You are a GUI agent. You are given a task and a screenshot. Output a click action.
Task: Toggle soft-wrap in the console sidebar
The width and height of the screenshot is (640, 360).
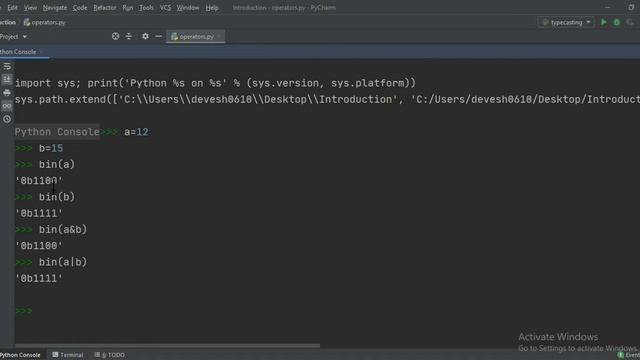coord(7,67)
